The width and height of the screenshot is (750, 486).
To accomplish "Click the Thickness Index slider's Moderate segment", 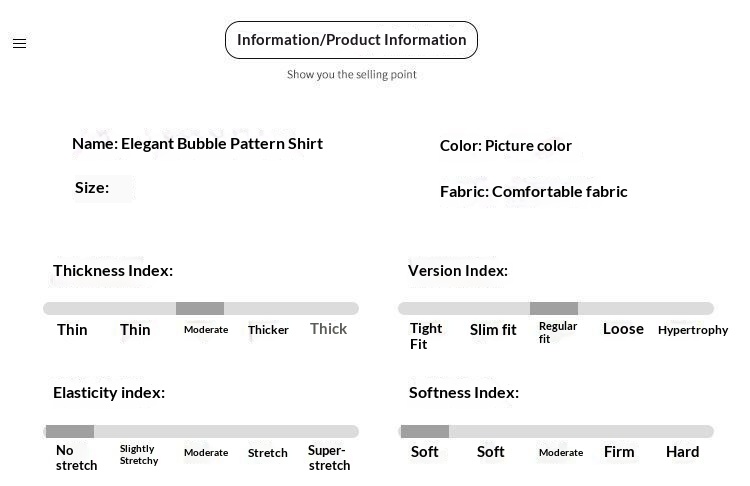I will 200,308.
